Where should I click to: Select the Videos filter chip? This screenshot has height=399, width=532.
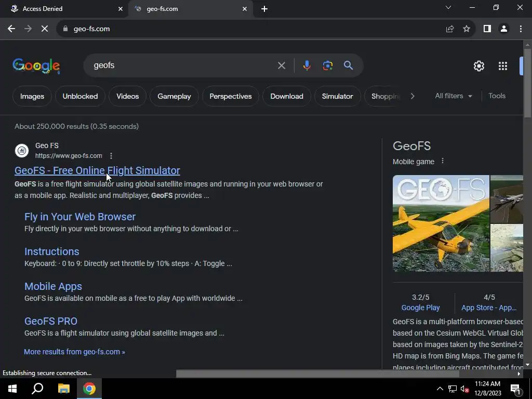(x=128, y=96)
